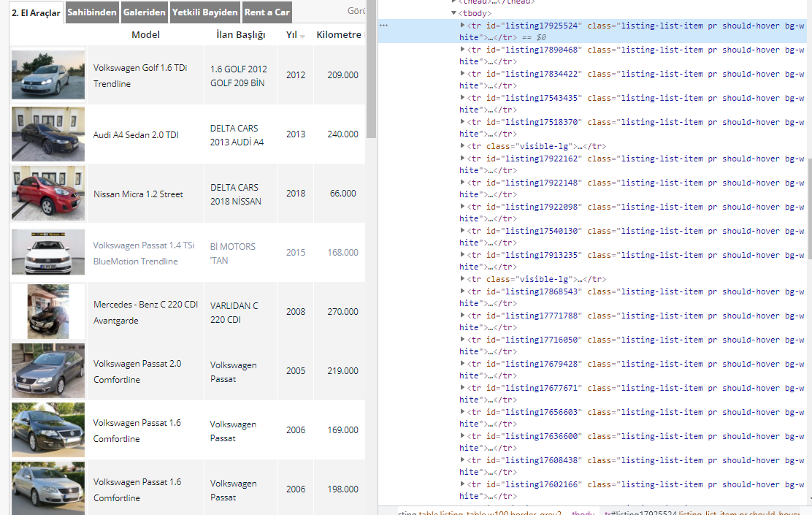812x515 pixels.
Task: Expand second visible-lg tr node
Action: tap(462, 279)
